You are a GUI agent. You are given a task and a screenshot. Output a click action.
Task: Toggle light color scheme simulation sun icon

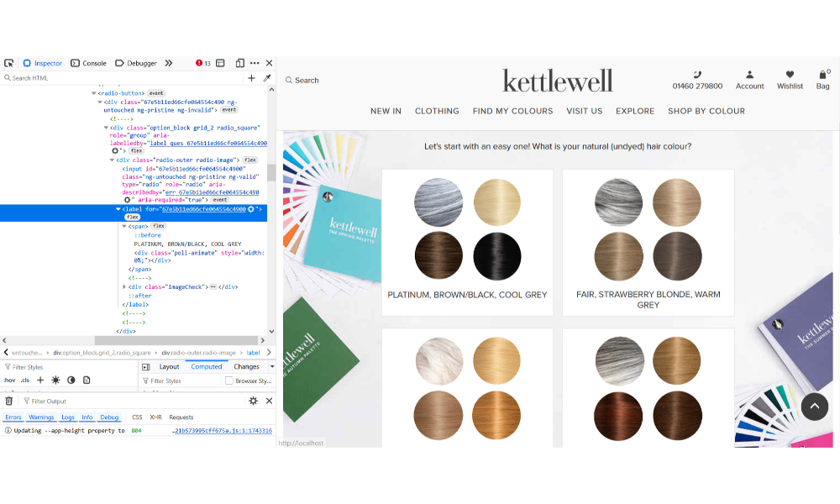click(x=55, y=381)
